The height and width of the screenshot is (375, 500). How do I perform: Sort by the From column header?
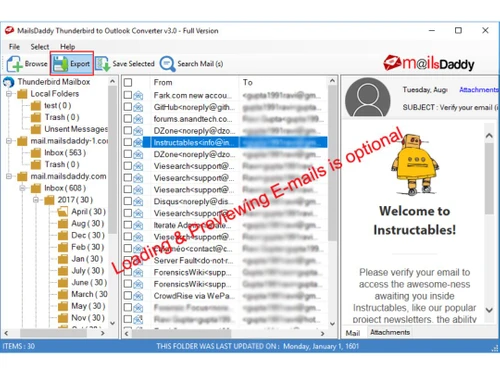click(163, 82)
